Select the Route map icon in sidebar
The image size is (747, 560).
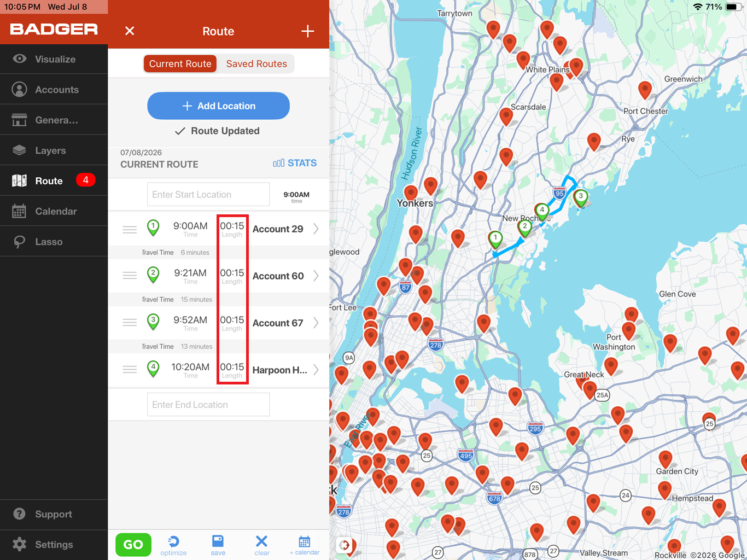(20, 180)
